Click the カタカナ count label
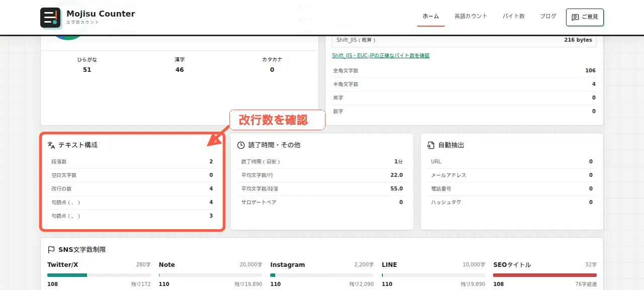This screenshot has width=644, height=290. click(272, 59)
